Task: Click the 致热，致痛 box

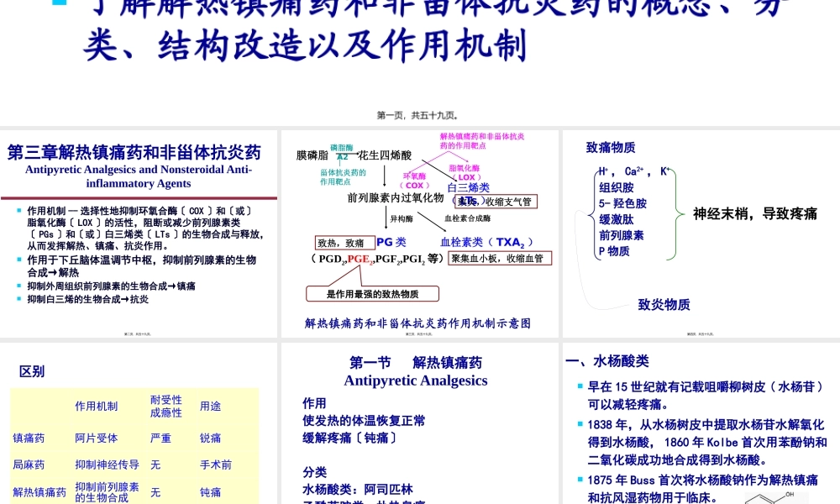Action: pyautogui.click(x=345, y=243)
